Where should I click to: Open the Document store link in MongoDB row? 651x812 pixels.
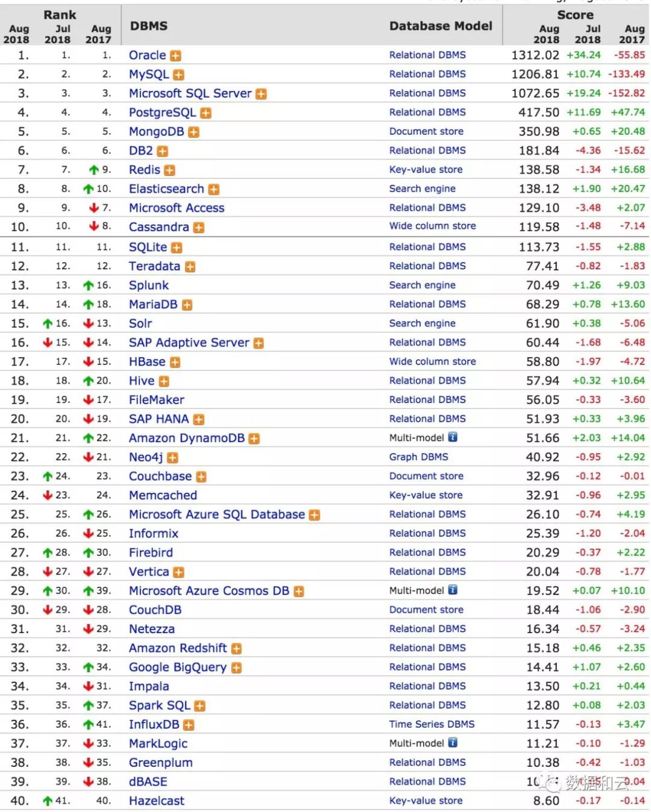coord(426,131)
